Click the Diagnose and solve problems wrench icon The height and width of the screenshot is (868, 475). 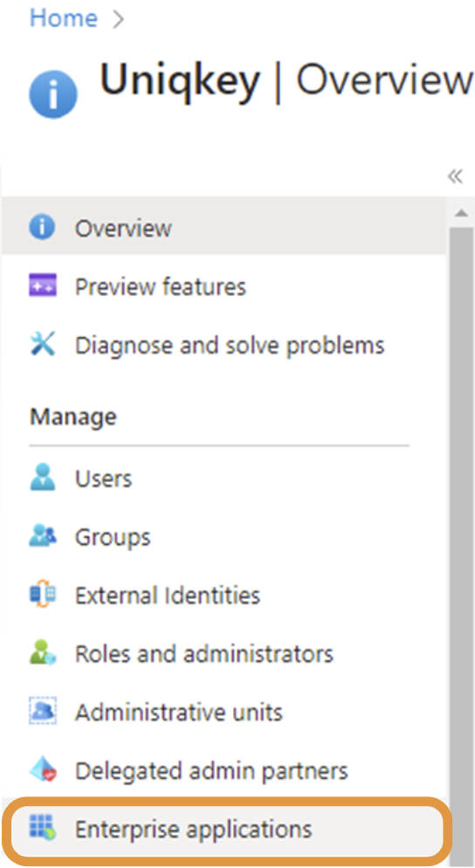(42, 345)
